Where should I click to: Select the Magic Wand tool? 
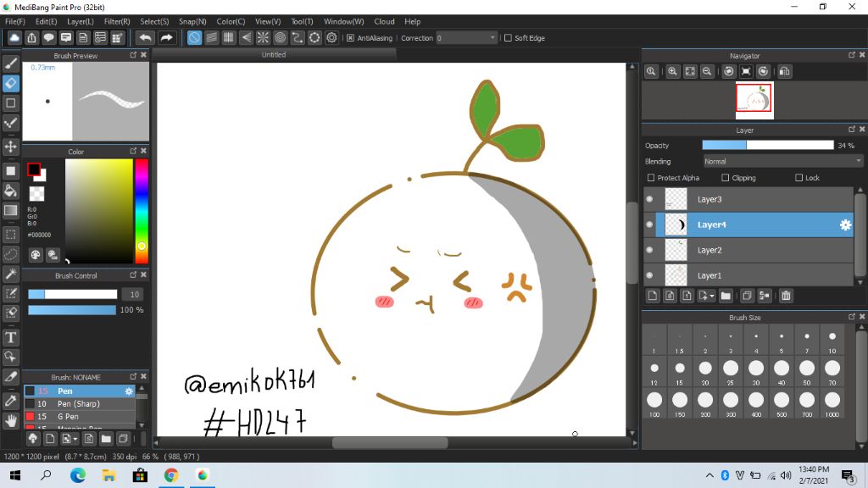pos(11,274)
